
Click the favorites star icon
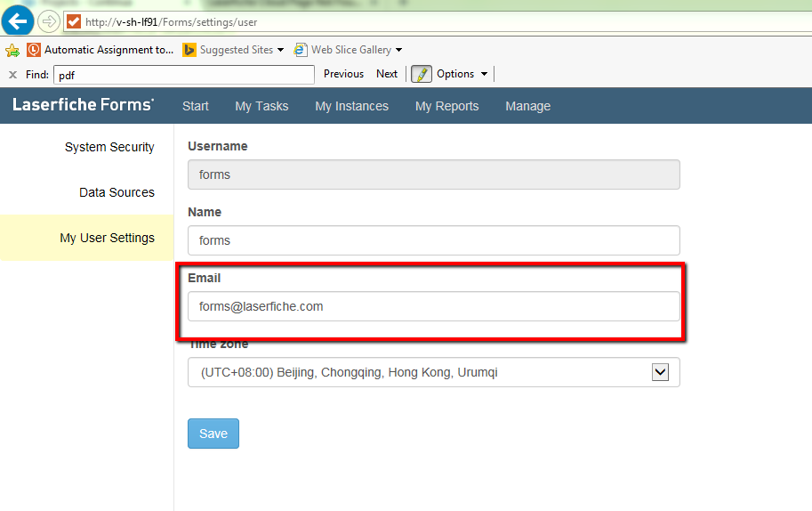(x=12, y=50)
